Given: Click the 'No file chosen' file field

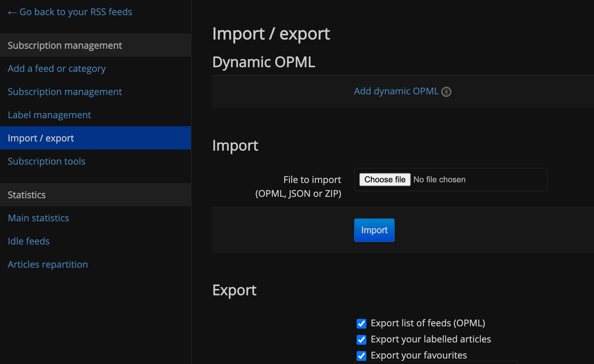Looking at the screenshot, I should click(x=450, y=179).
